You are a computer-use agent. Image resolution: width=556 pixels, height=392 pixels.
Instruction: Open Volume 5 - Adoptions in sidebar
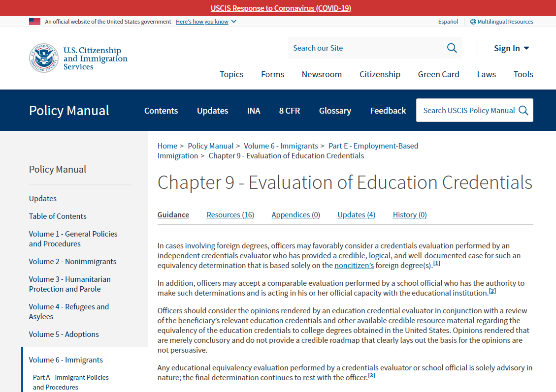click(x=64, y=334)
